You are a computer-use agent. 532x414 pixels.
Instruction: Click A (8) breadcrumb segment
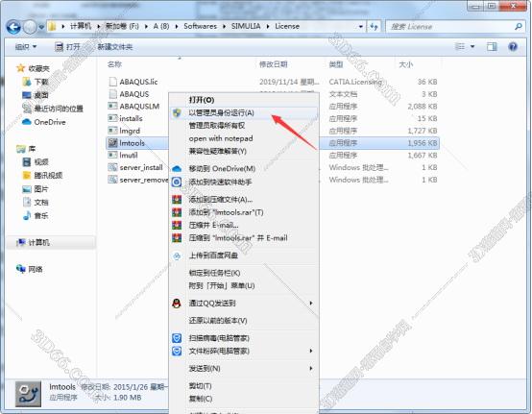pos(161,26)
